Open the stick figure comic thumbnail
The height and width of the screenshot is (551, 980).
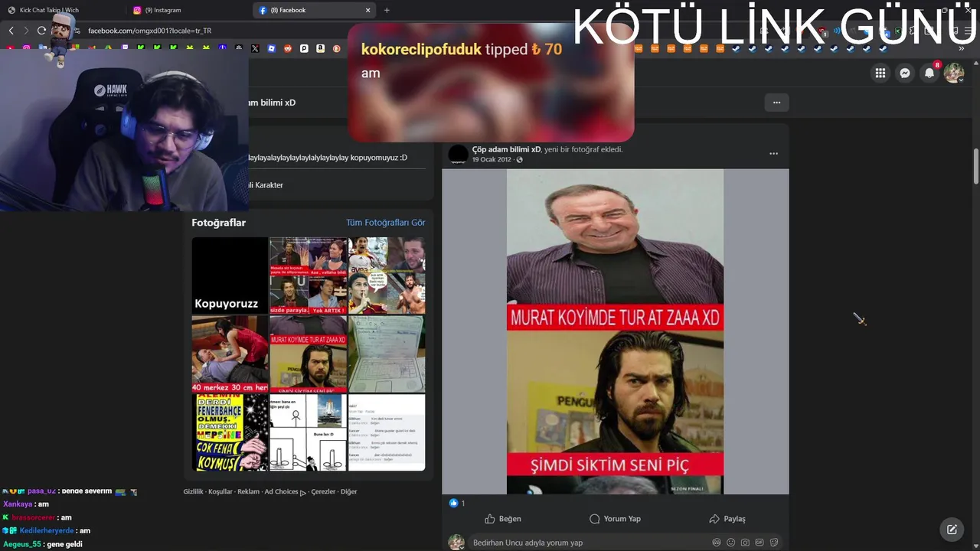(308, 432)
